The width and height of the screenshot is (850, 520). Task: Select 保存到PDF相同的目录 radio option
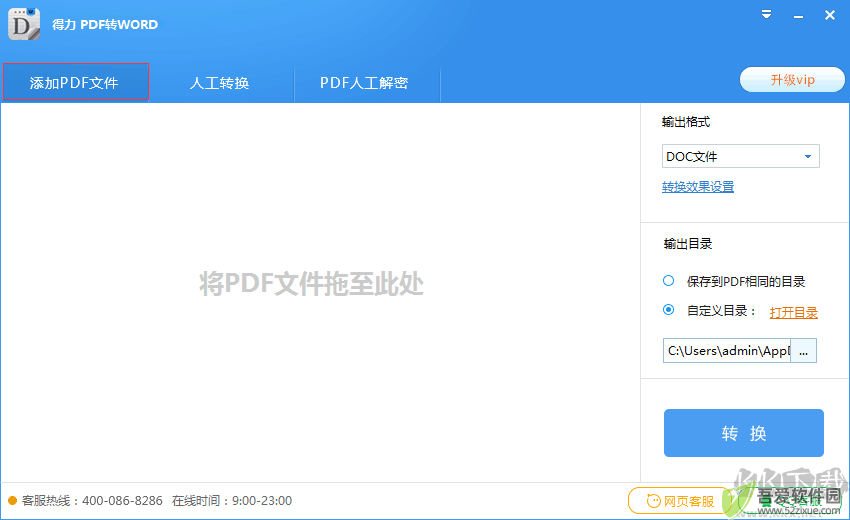[668, 281]
